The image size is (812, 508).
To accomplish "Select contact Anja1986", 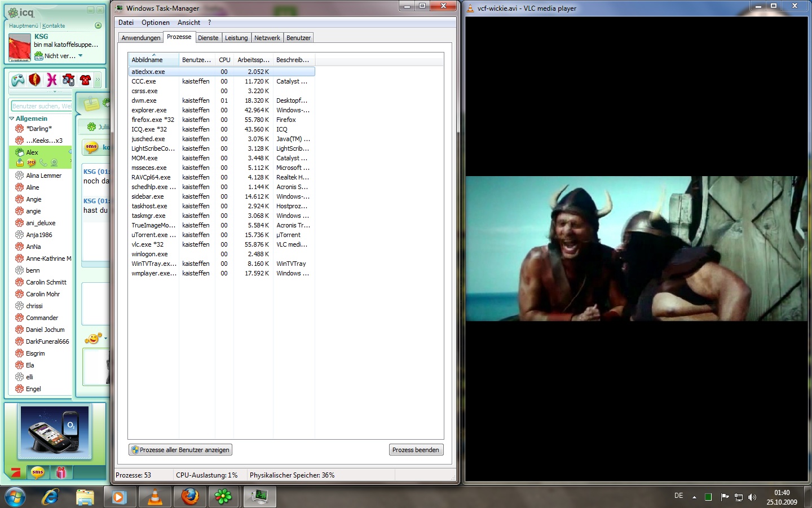I will point(39,235).
